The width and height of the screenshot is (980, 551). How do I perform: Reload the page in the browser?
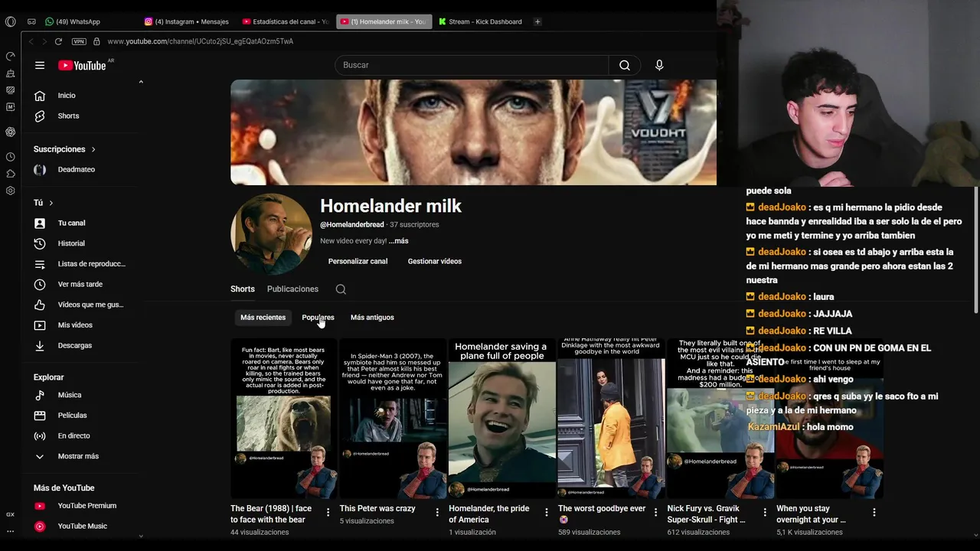coord(58,41)
